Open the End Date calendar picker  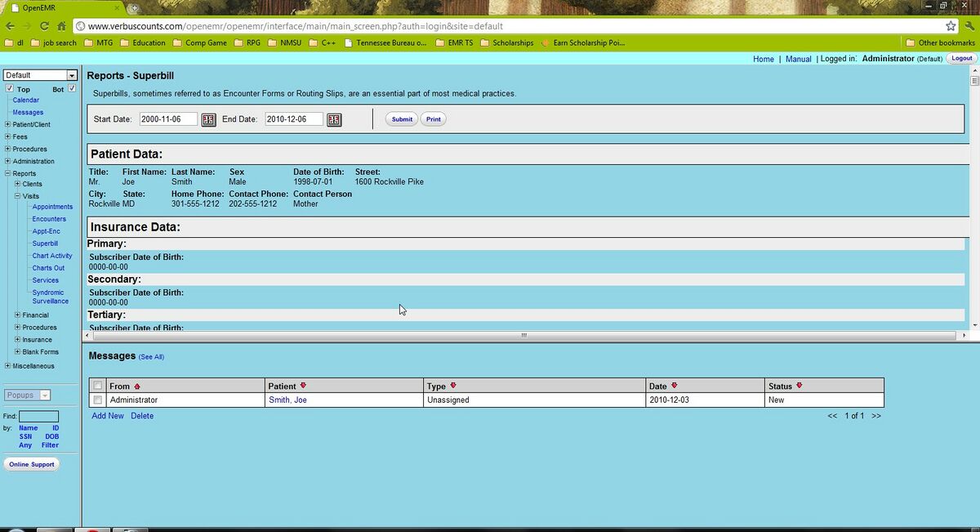click(x=334, y=120)
